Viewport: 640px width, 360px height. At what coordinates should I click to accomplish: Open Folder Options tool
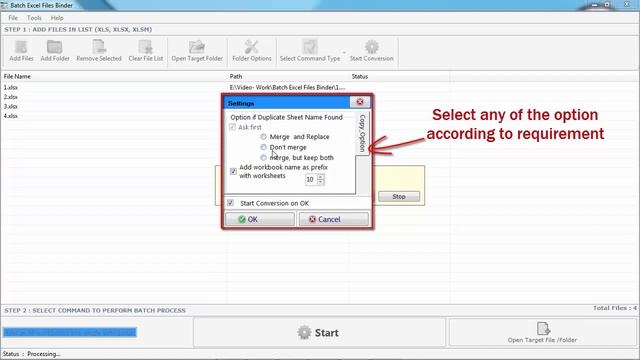click(252, 51)
